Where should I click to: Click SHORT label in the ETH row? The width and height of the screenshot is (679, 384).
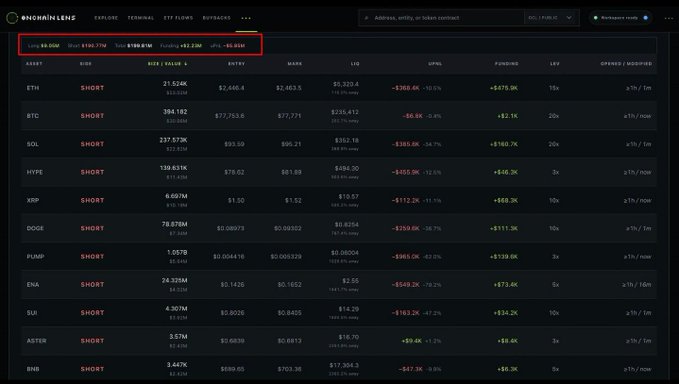pos(92,88)
